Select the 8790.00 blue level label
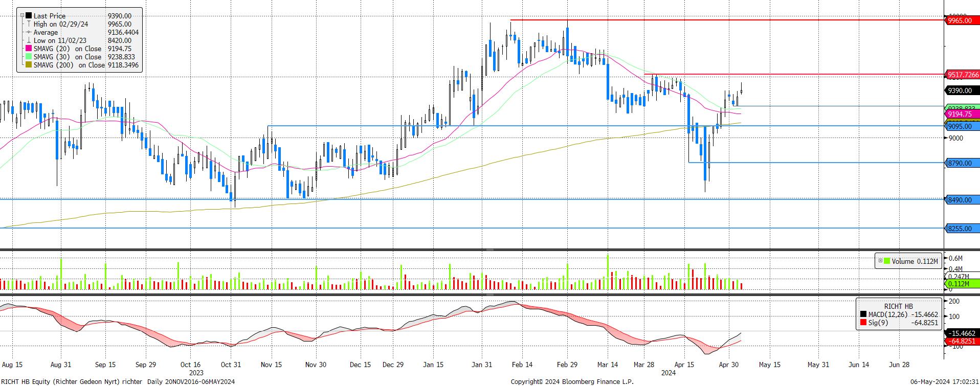Viewport: 980px width, 386px height. 960,163
